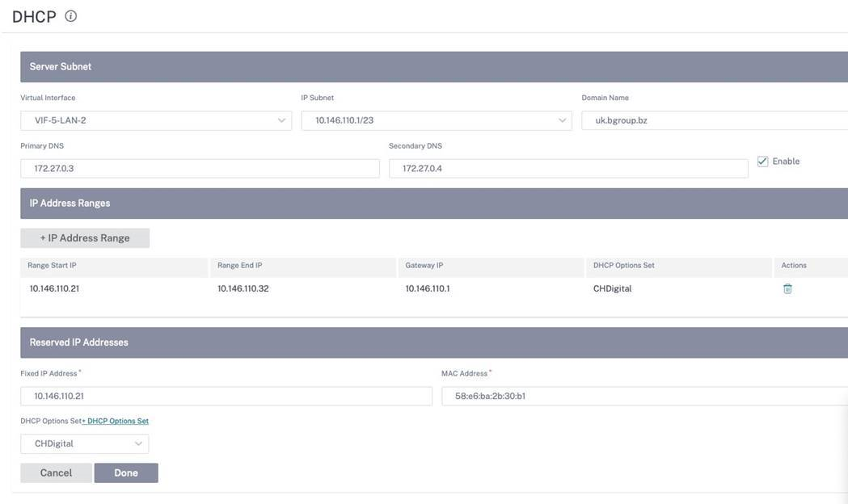848x504 pixels.
Task: Click into the Primary DNS field
Action: pyautogui.click(x=200, y=169)
